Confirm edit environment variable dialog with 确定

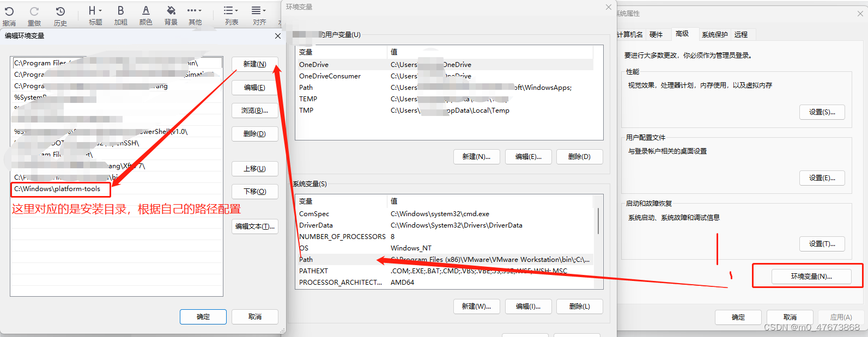203,317
